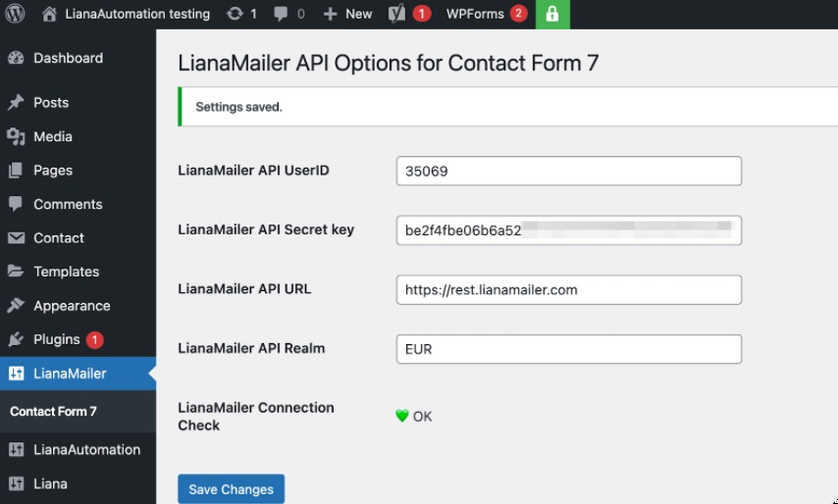
Task: Click the Dashboard gauge icon
Action: tap(16, 58)
